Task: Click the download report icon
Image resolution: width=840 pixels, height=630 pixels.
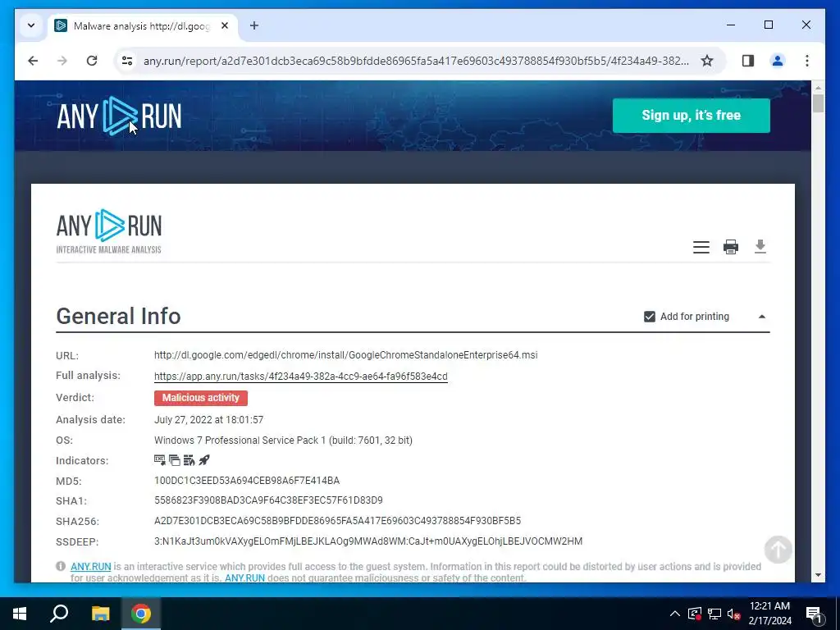Action: 760,246
